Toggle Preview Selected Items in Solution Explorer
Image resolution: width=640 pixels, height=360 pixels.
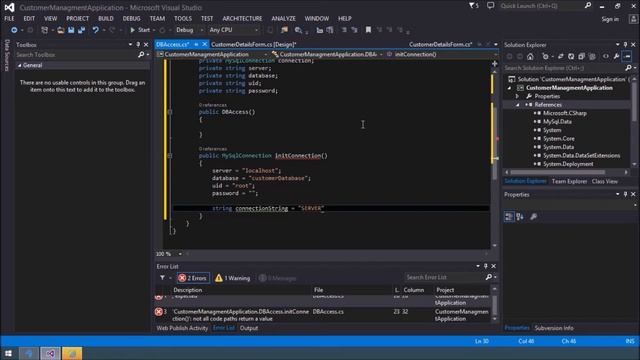tap(627, 56)
